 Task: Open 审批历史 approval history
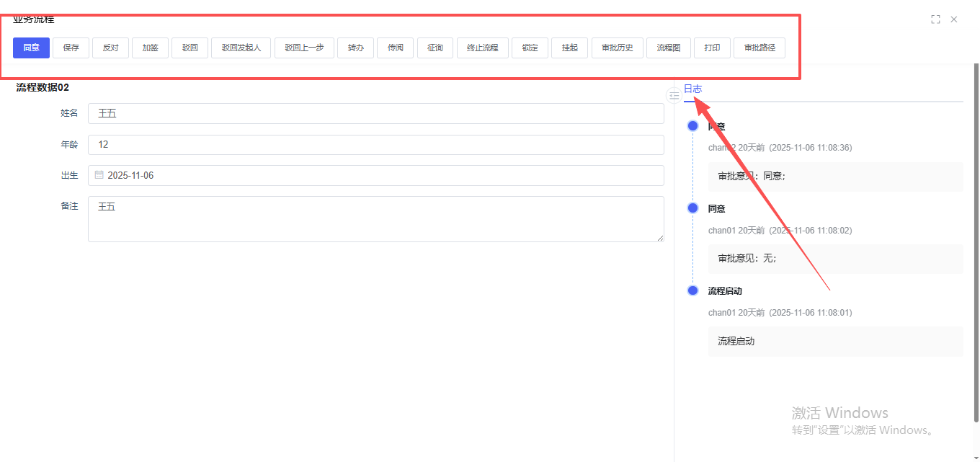617,48
